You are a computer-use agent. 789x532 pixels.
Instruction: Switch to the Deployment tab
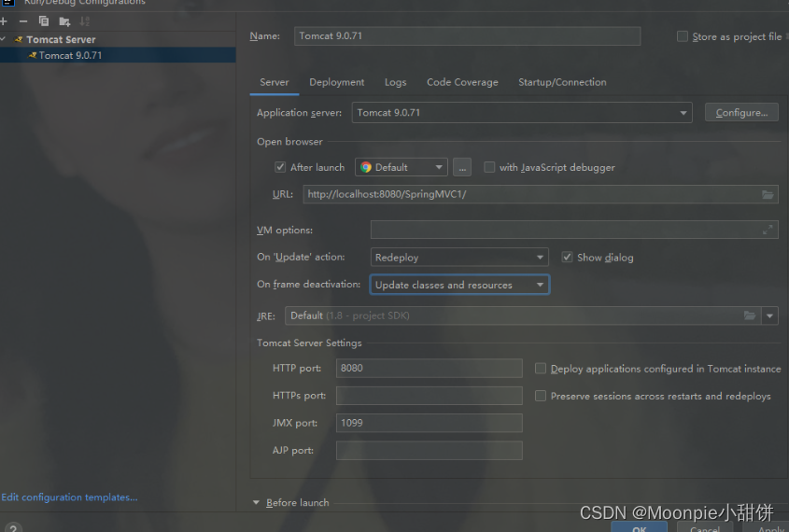click(x=337, y=82)
